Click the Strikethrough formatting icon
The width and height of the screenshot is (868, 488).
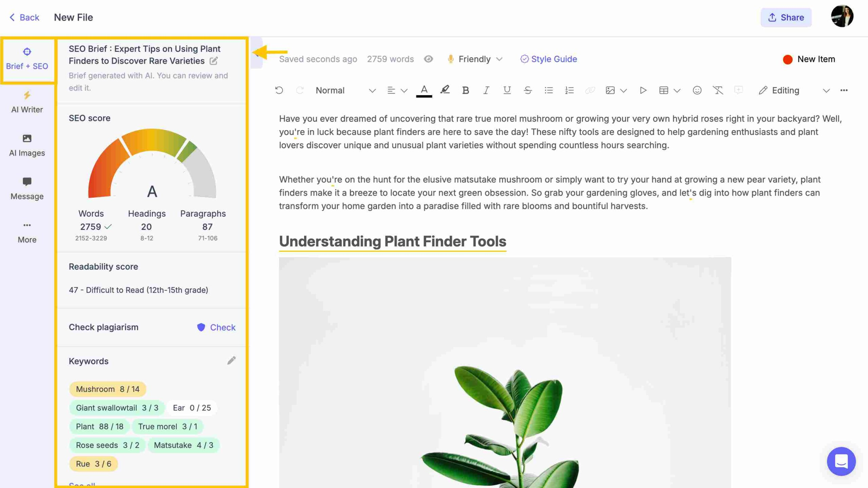pyautogui.click(x=527, y=90)
